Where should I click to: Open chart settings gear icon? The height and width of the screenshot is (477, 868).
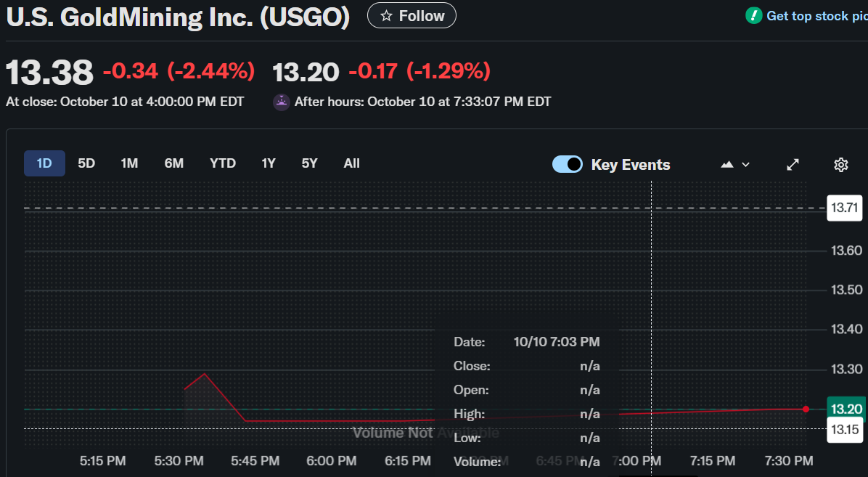pyautogui.click(x=841, y=165)
